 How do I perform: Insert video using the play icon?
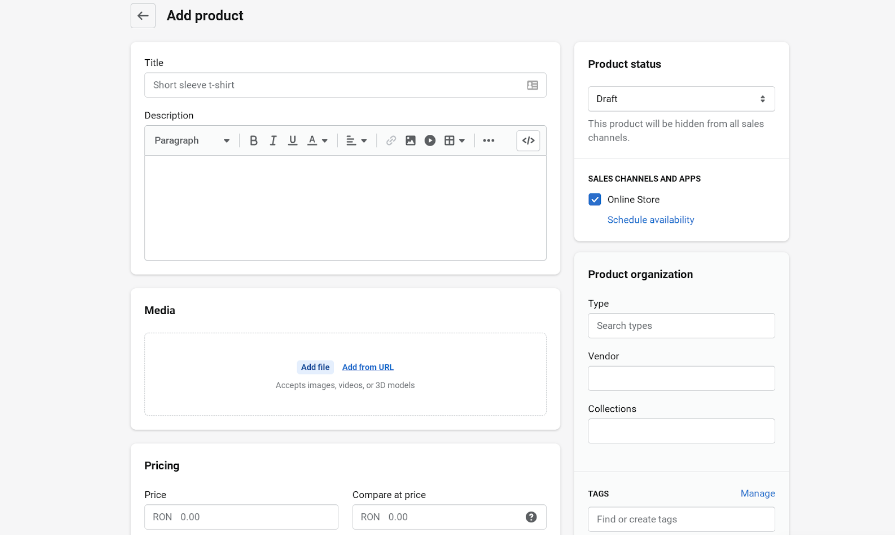point(430,141)
